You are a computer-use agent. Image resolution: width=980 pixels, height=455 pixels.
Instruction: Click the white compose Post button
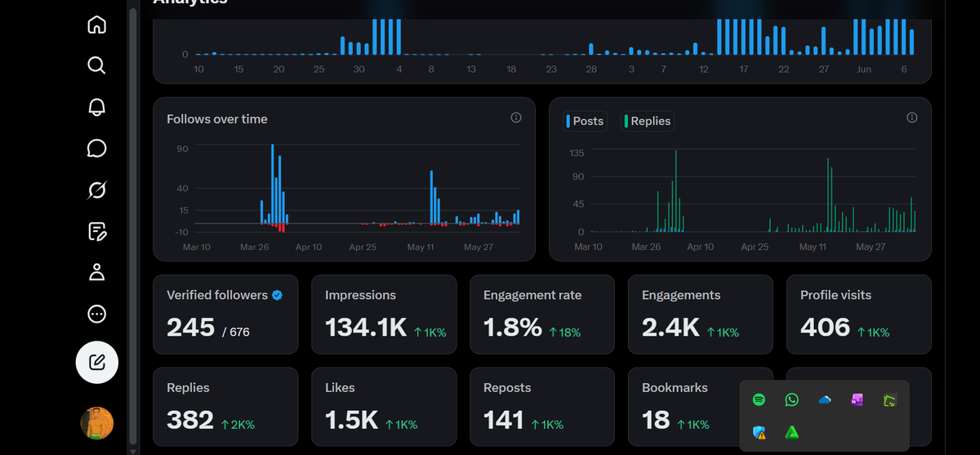coord(96,362)
